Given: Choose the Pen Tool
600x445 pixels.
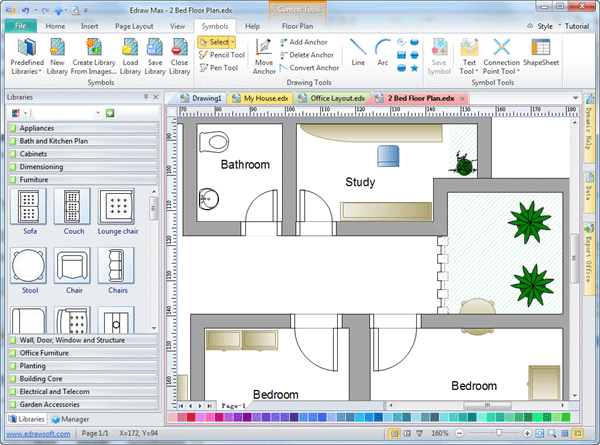Looking at the screenshot, I should tap(218, 68).
